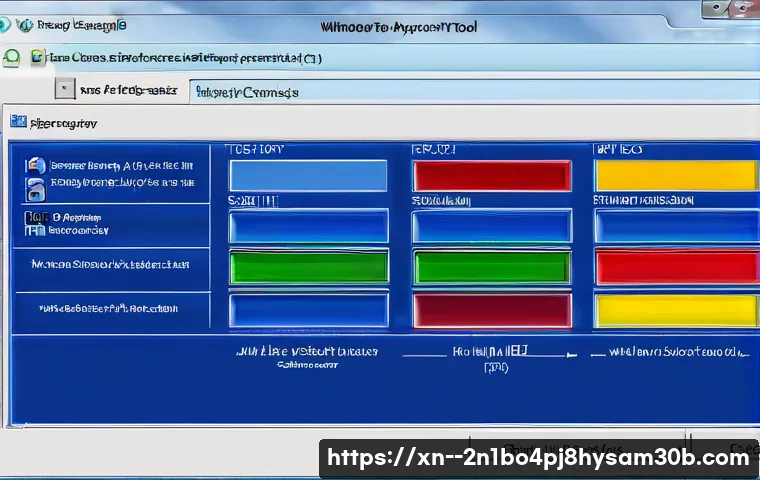Click the bright red bar in the right column
Viewport: 760px width, 480px height.
(677, 267)
